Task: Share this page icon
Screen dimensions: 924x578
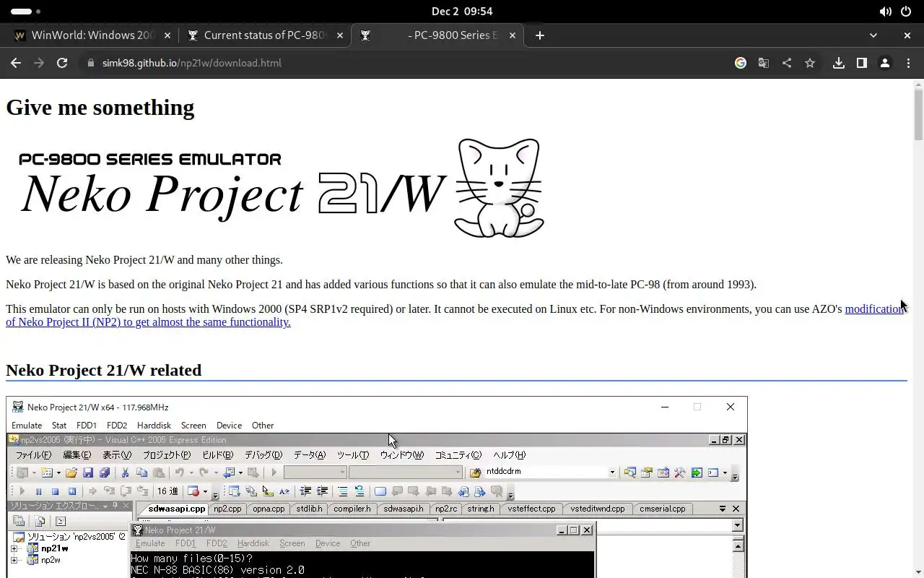Action: [x=787, y=63]
